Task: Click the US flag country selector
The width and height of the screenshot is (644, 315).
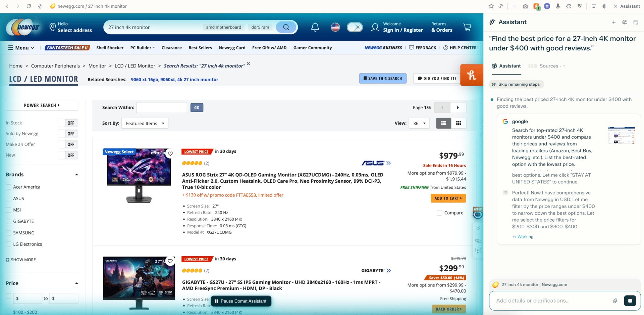Action: (x=335, y=27)
